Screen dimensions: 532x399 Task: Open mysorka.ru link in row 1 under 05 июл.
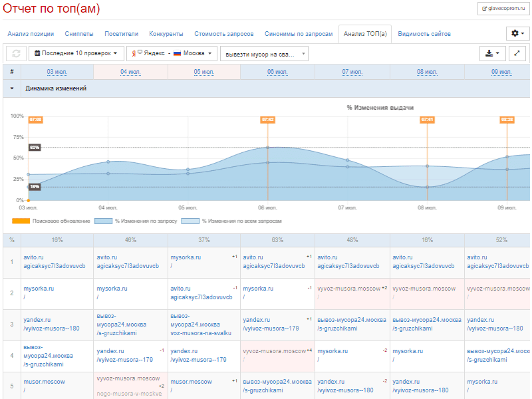[x=186, y=257]
